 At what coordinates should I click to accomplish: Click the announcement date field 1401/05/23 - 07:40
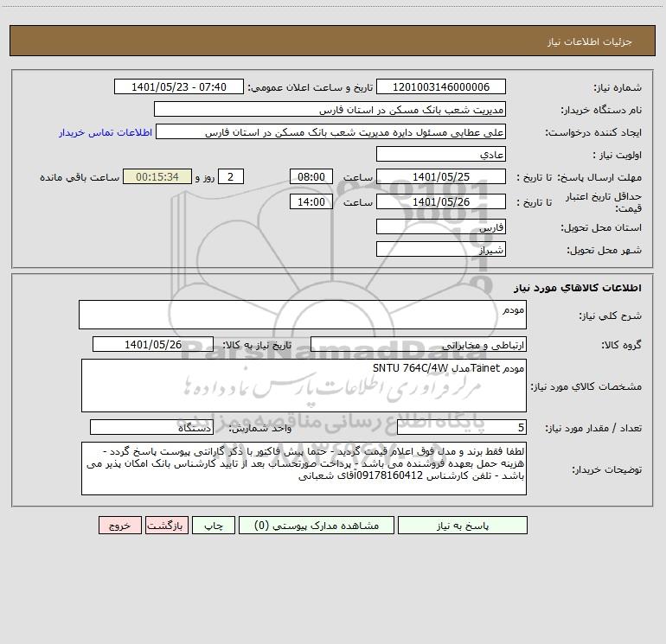[179, 86]
